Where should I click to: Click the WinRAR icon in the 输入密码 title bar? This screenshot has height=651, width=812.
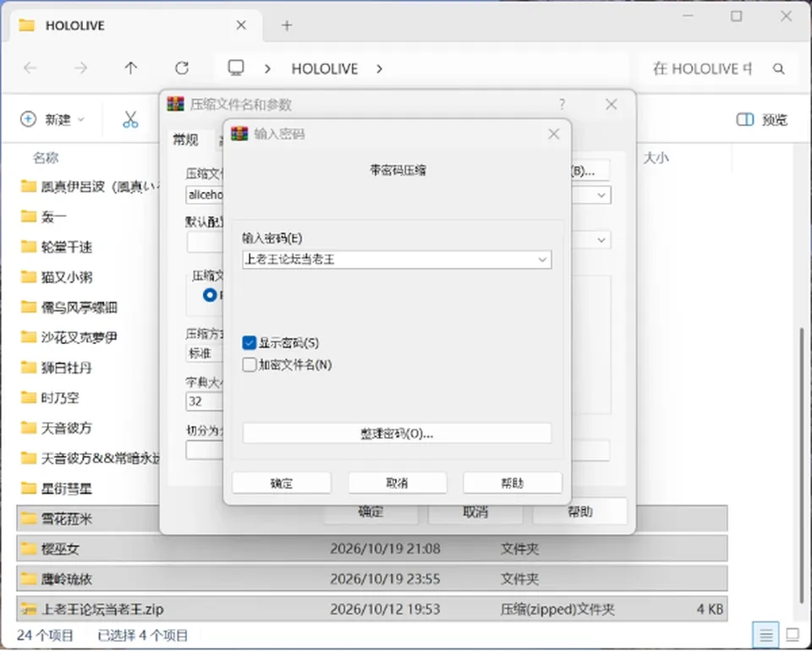[239, 134]
